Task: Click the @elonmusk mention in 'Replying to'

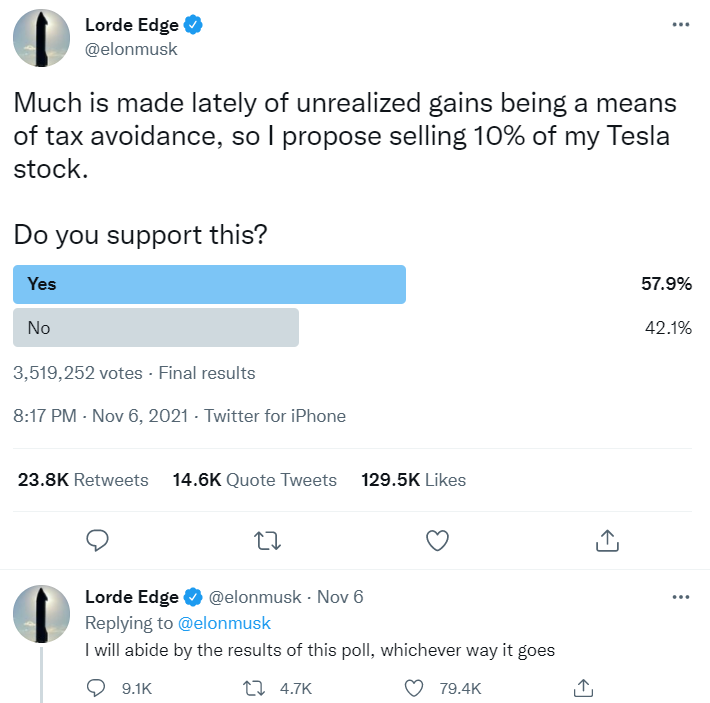Action: 224,623
